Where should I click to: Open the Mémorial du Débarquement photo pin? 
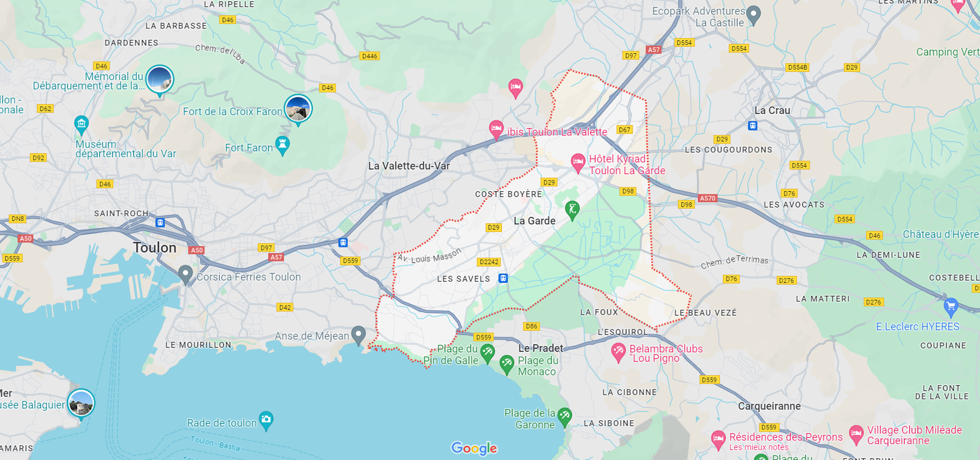pos(160,80)
